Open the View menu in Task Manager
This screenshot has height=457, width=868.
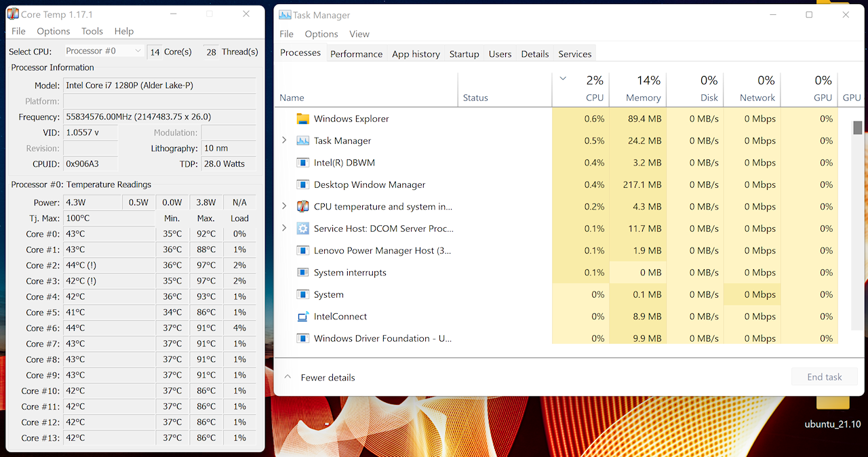pos(359,34)
